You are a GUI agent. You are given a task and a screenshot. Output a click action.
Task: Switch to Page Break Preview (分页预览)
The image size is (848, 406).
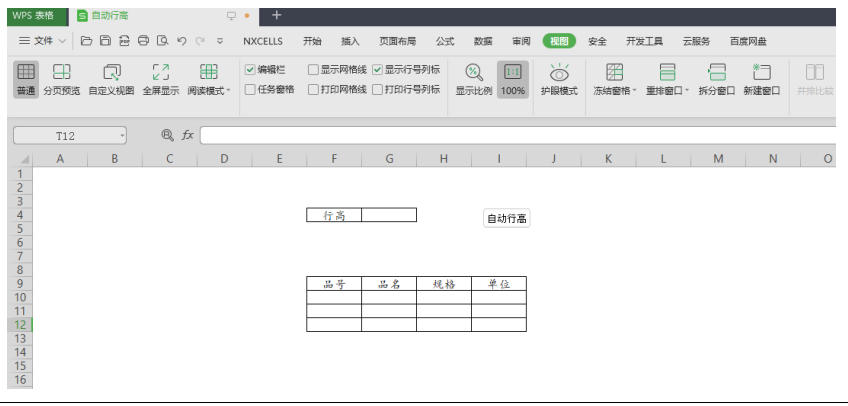point(61,78)
